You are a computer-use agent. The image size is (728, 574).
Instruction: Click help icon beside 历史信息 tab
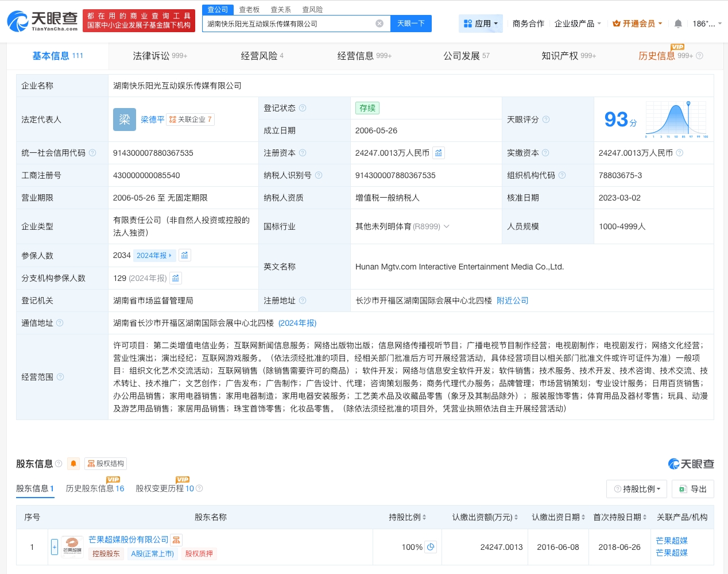point(699,56)
